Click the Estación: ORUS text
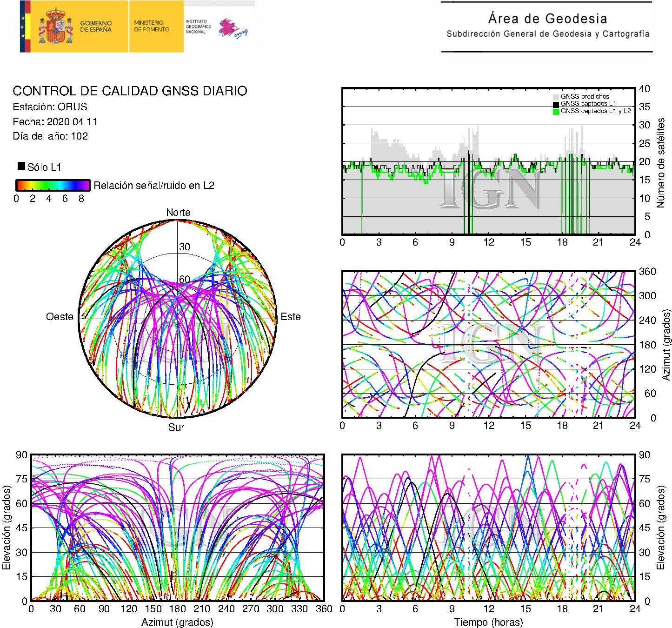 pos(50,107)
